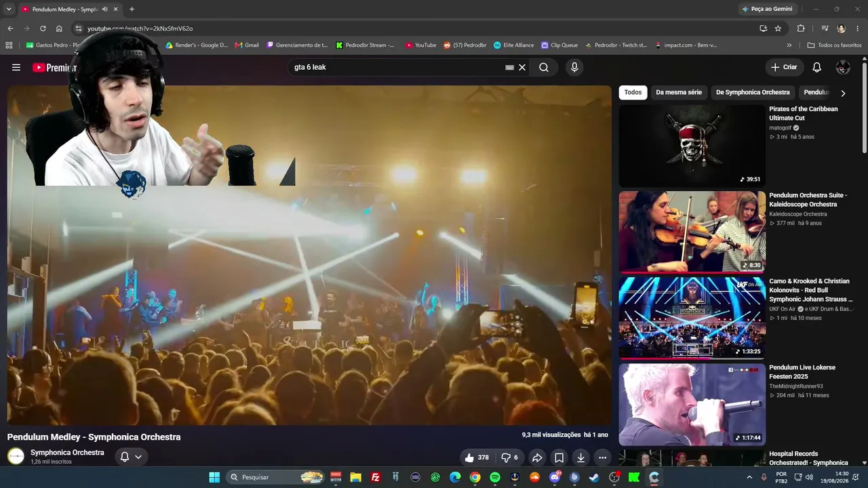
Task: Open a new browser tab
Action: pyautogui.click(x=132, y=9)
